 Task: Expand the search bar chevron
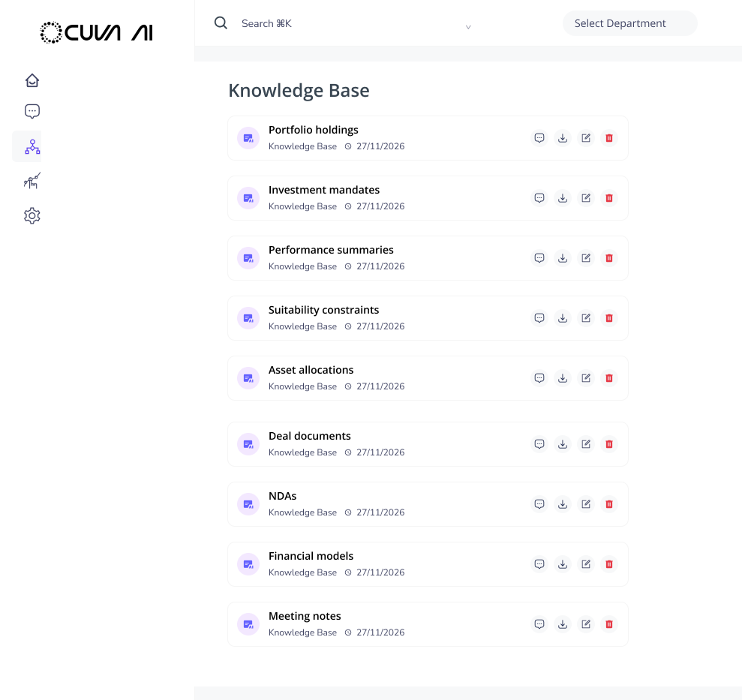click(468, 27)
